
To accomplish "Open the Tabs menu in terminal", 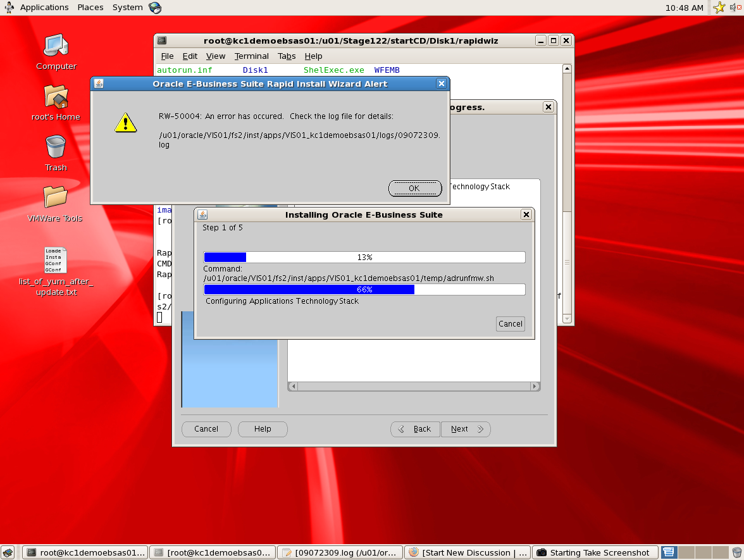I will point(287,56).
